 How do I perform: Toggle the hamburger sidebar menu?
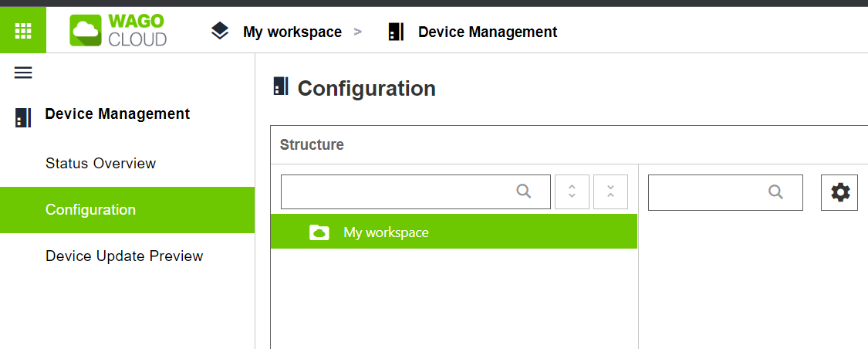22,73
